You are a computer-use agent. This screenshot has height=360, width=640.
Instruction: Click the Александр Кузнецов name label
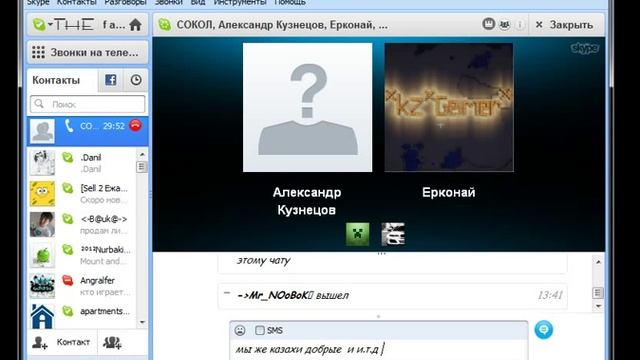coord(307,201)
